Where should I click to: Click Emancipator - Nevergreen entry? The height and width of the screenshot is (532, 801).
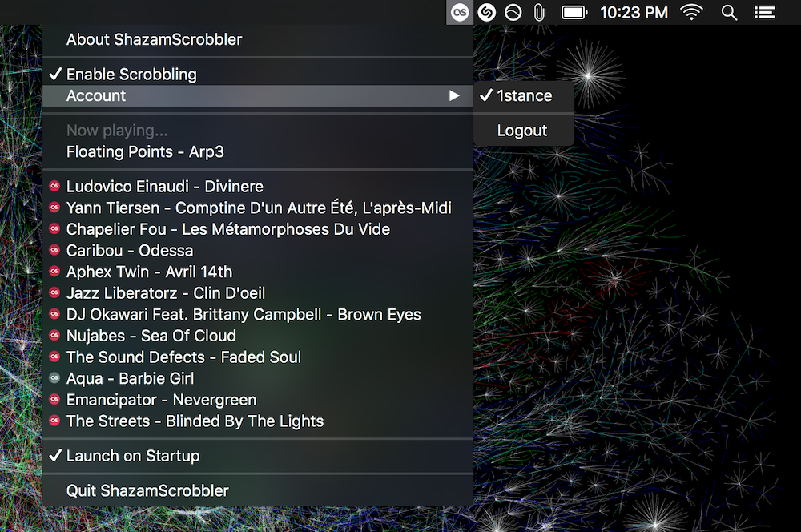[x=258, y=400]
